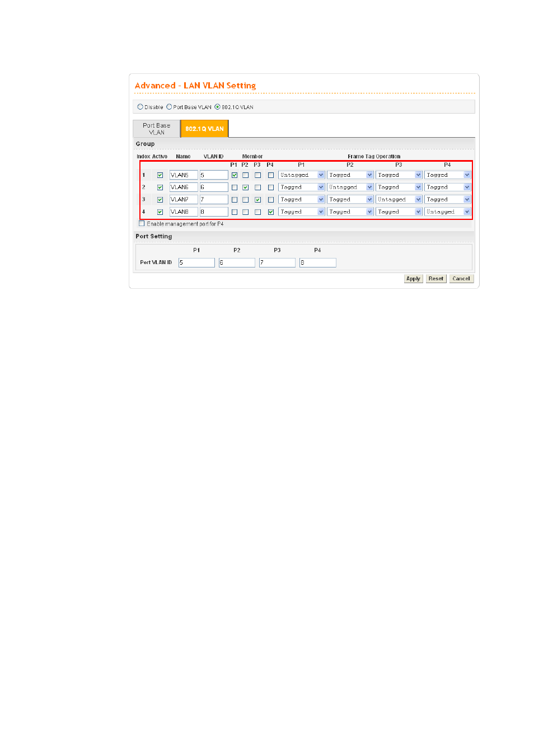The width and height of the screenshot is (534, 756).
Task: Enable management port for P4 checkbox
Action: coord(142,224)
